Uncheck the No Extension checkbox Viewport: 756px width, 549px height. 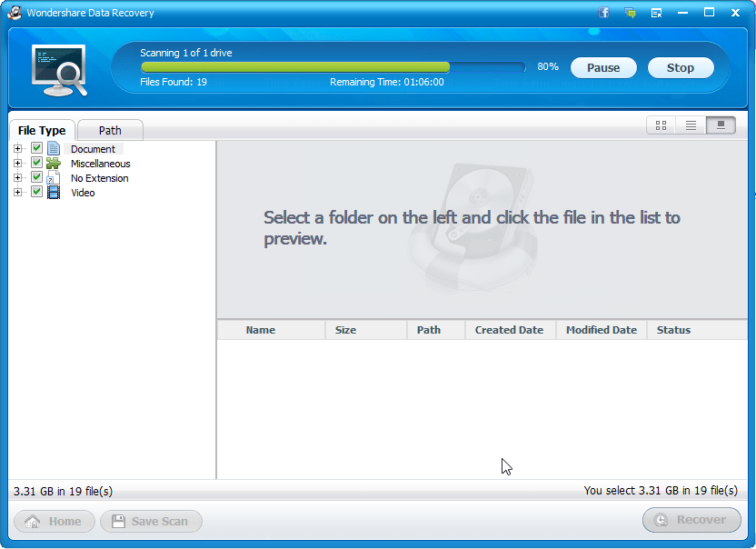coord(36,176)
